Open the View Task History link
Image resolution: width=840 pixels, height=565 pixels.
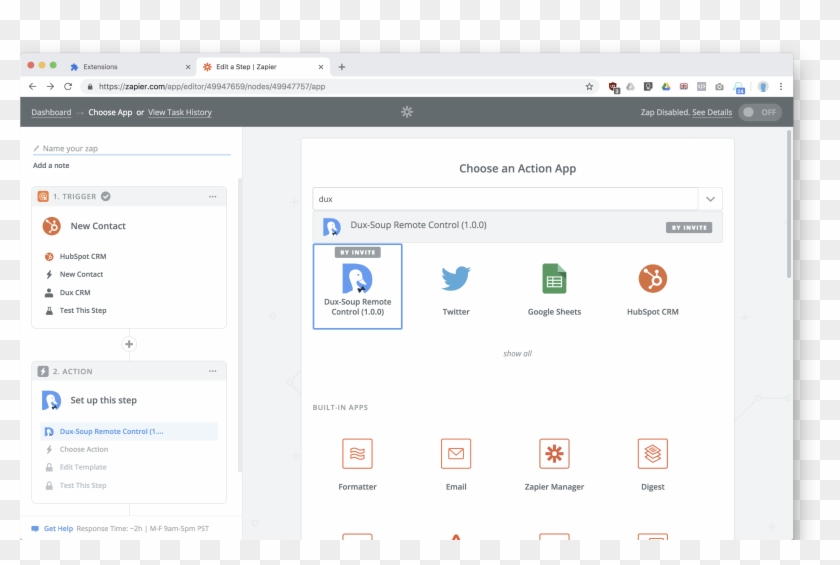pyautogui.click(x=180, y=113)
